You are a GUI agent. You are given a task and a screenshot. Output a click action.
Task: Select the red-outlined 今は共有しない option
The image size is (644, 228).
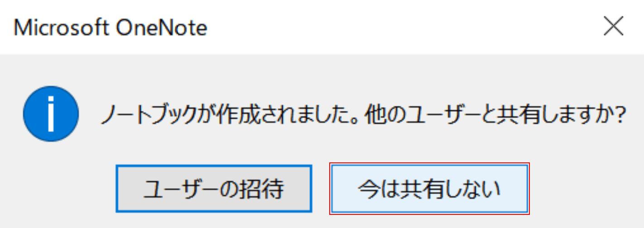pyautogui.click(x=429, y=189)
